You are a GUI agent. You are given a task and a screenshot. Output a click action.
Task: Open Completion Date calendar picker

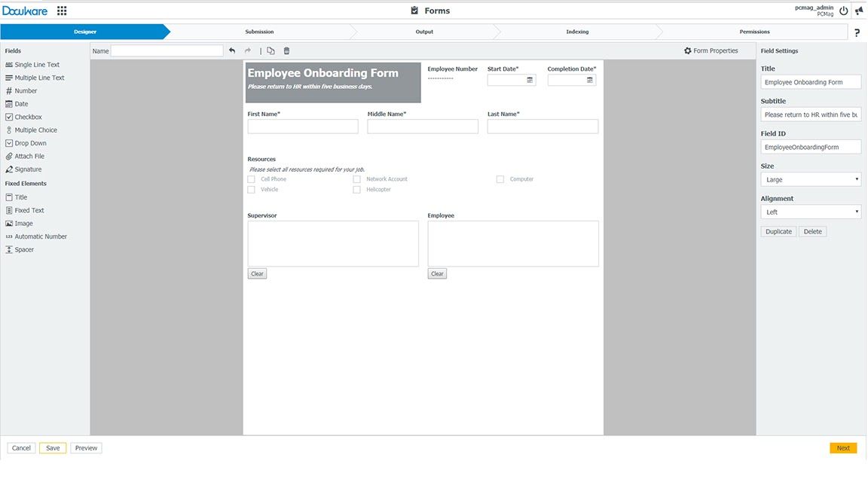[x=589, y=81]
